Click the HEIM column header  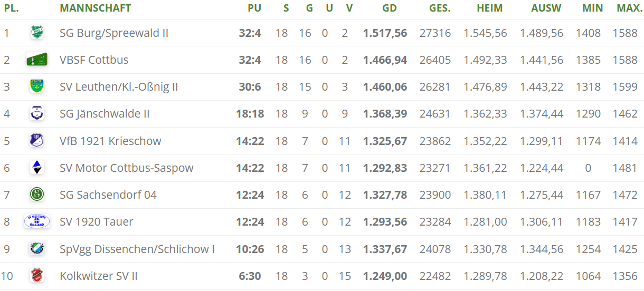tap(489, 8)
